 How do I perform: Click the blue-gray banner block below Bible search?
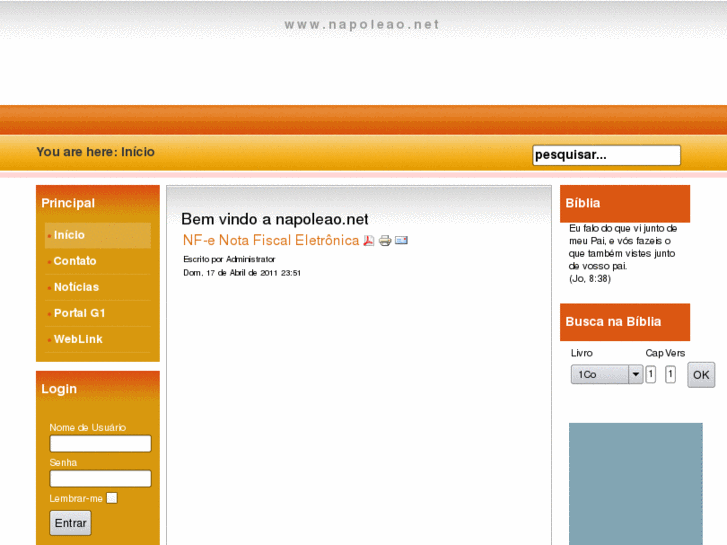pyautogui.click(x=636, y=484)
